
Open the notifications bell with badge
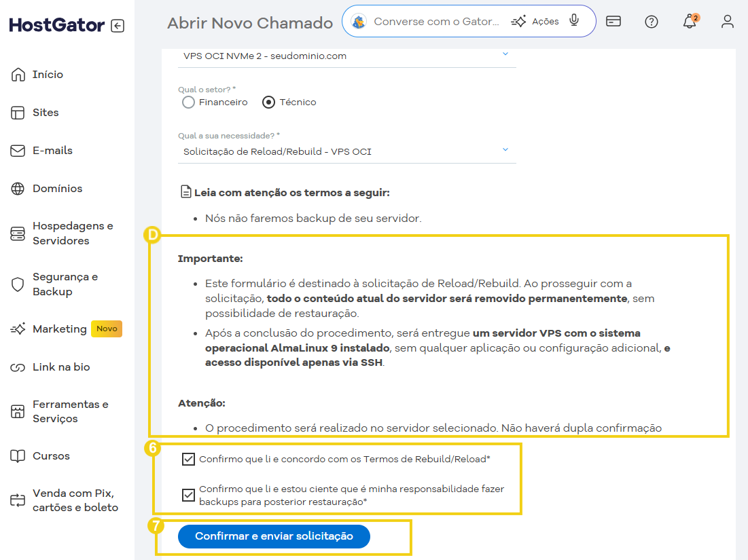point(690,22)
